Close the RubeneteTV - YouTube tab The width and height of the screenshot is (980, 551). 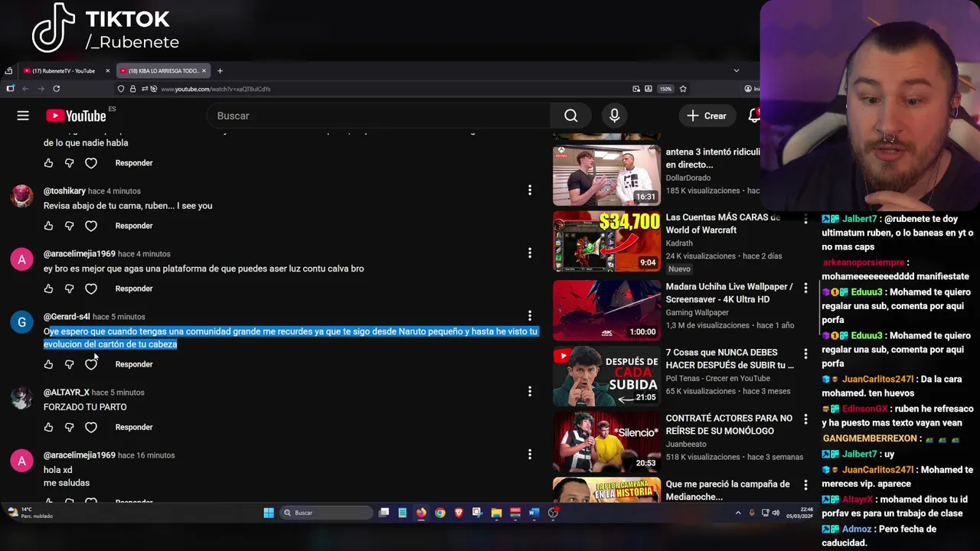pos(107,70)
